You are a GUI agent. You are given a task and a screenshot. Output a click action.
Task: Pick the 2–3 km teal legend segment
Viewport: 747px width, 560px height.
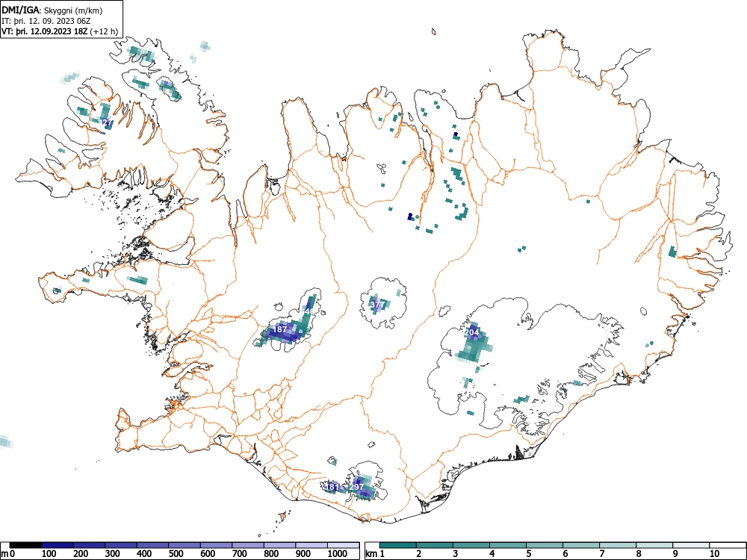(435, 545)
